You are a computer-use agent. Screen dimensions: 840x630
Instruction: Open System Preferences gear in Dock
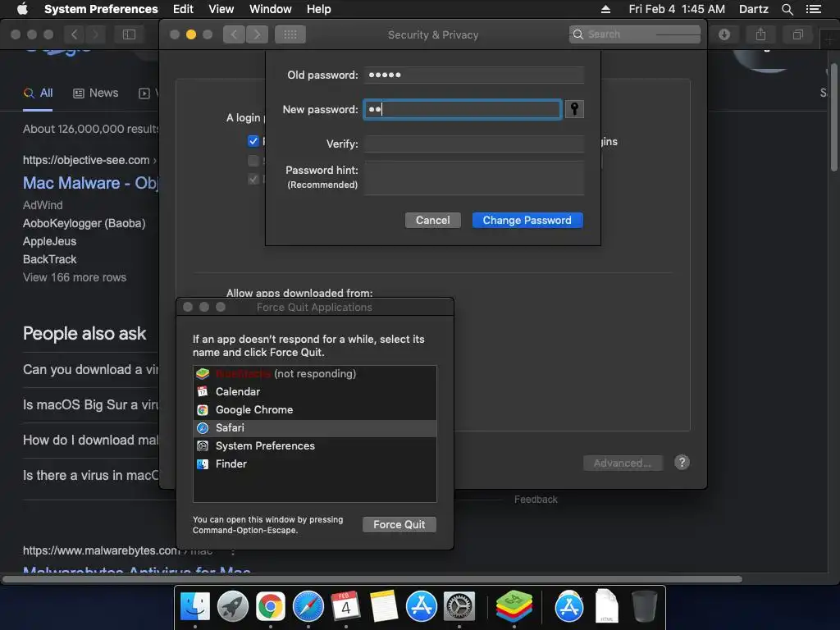[x=459, y=606]
